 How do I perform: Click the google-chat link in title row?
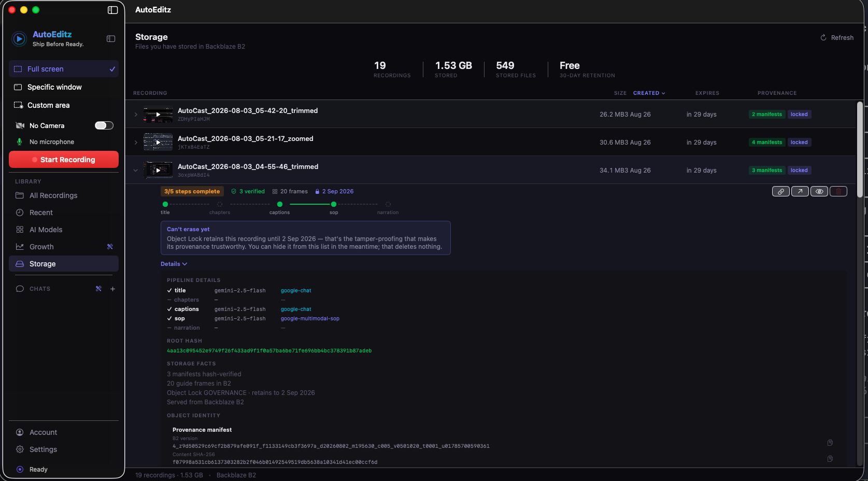pos(296,291)
